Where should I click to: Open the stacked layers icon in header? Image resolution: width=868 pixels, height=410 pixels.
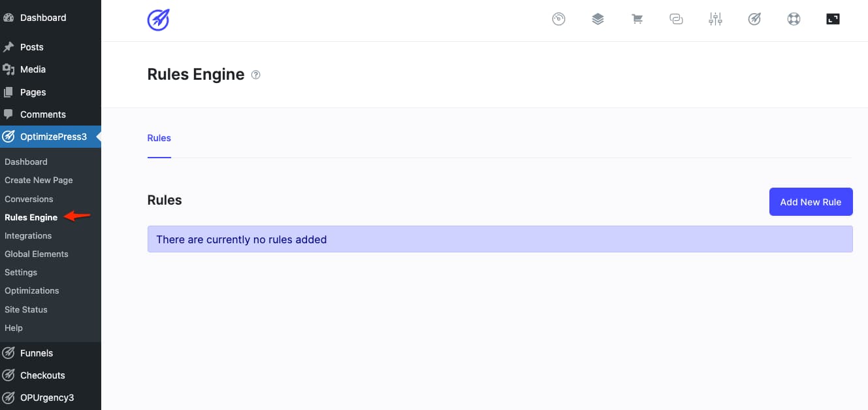click(598, 20)
